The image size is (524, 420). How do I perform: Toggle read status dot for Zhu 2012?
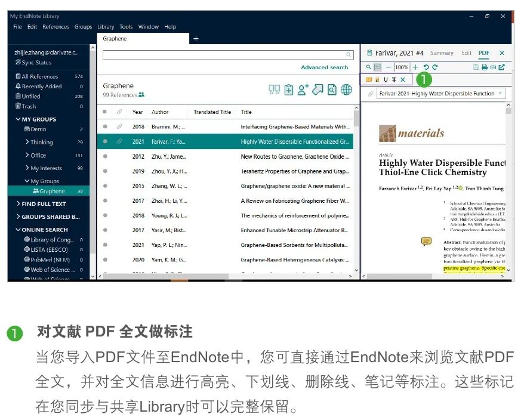point(105,156)
